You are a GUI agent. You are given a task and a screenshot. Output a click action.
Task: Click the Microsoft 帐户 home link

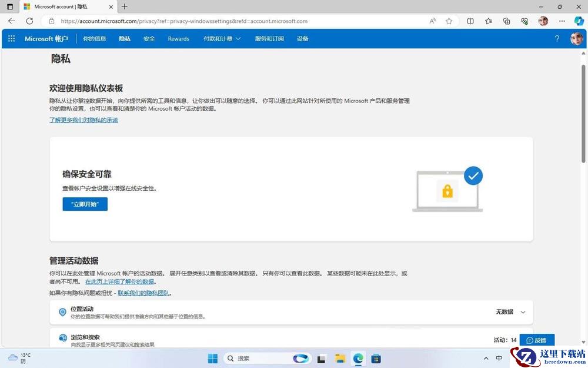point(46,39)
